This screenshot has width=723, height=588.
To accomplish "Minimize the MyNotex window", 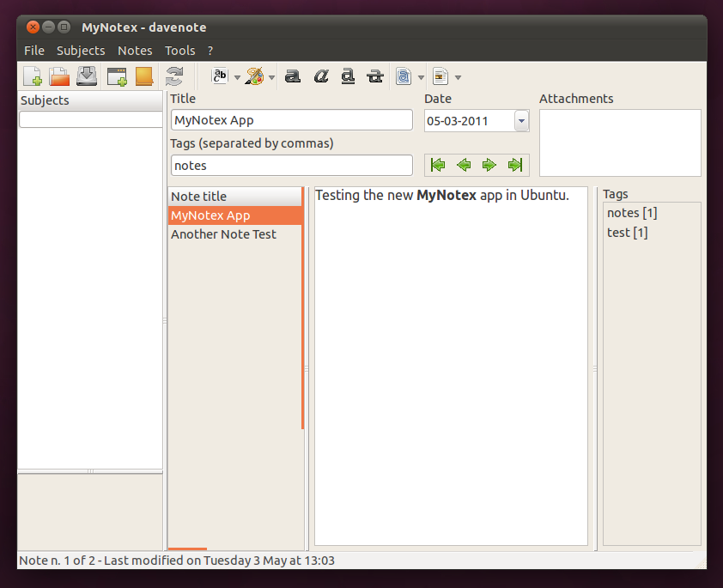I will point(48,27).
